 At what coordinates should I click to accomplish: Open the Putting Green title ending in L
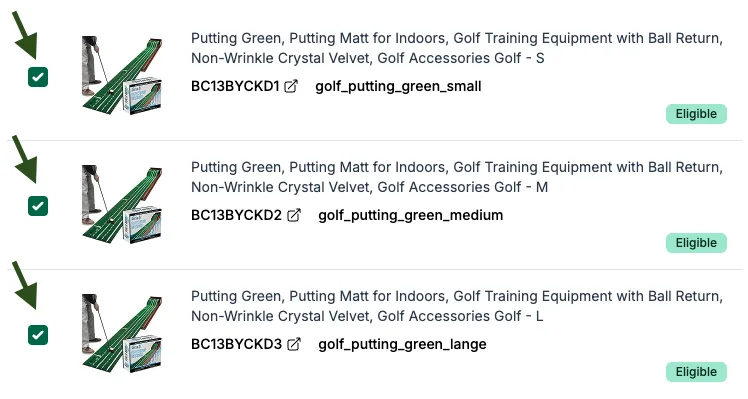457,306
